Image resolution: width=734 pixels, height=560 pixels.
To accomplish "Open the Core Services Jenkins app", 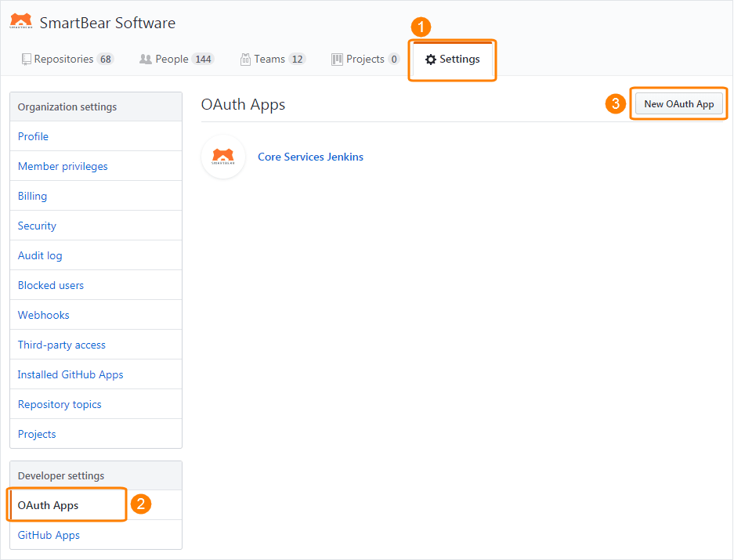I will 310,157.
